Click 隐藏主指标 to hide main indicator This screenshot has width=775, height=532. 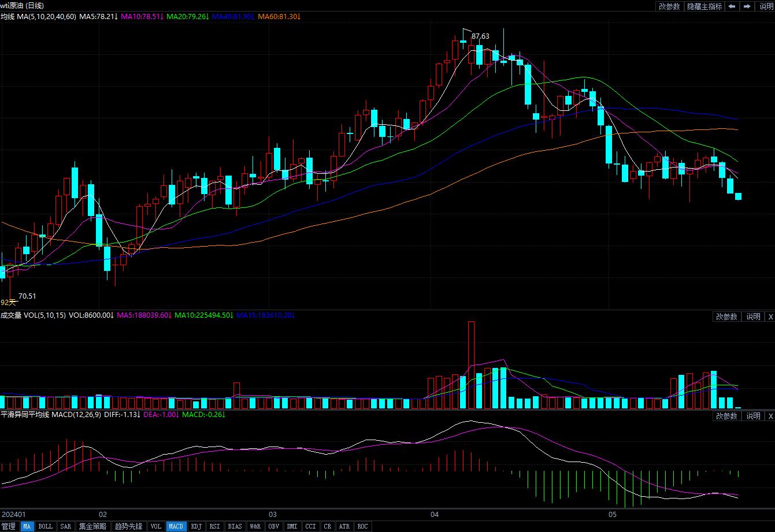(704, 6)
